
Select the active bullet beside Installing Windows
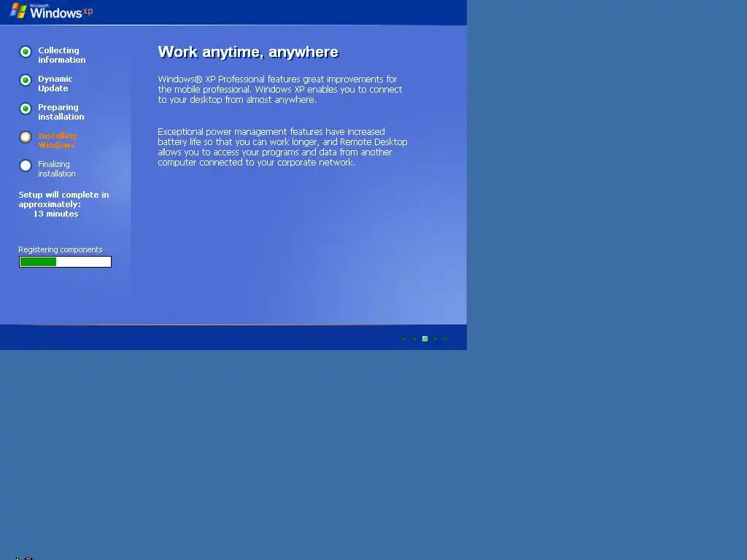coord(26,137)
